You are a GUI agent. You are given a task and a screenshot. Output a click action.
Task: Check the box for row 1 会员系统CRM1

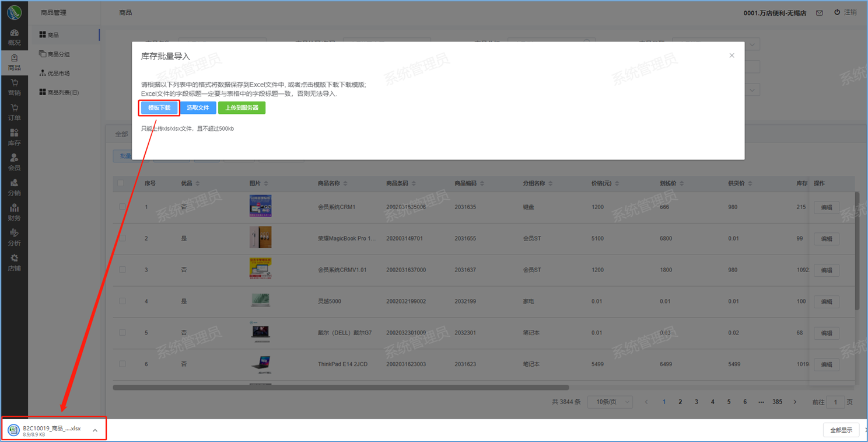pos(122,207)
